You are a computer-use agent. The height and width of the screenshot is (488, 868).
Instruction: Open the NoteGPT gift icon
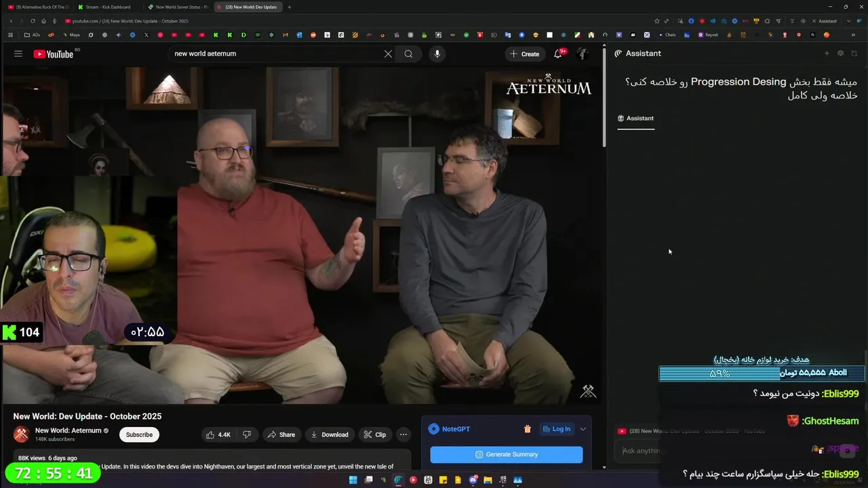(x=527, y=429)
